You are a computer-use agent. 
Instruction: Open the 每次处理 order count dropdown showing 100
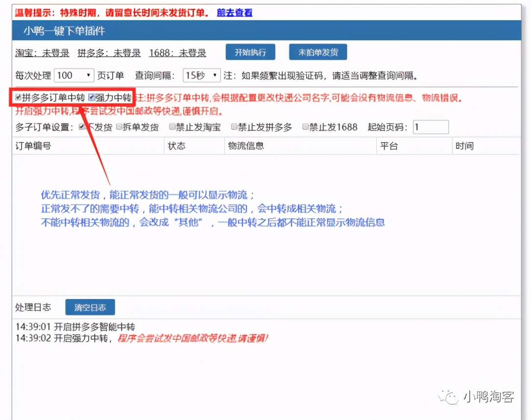click(73, 75)
